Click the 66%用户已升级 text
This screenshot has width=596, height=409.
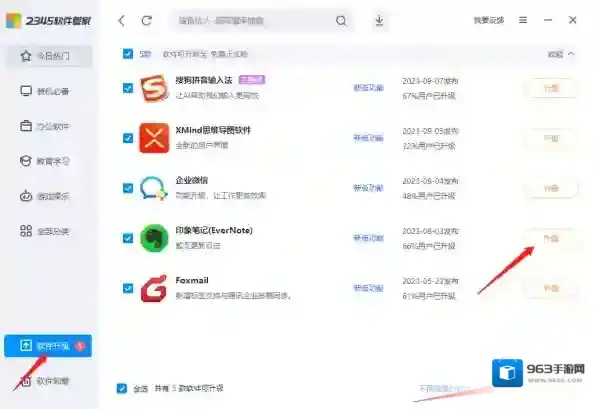tap(429, 246)
